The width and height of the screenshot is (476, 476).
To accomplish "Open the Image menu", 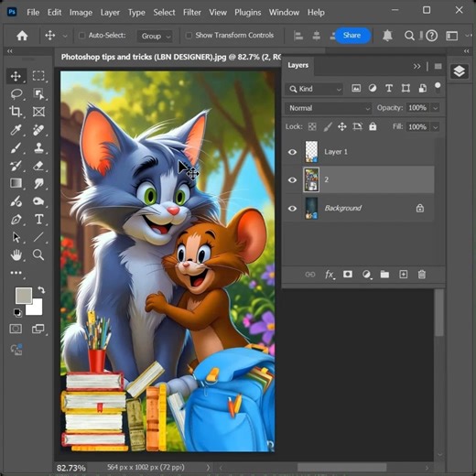I will [x=81, y=13].
